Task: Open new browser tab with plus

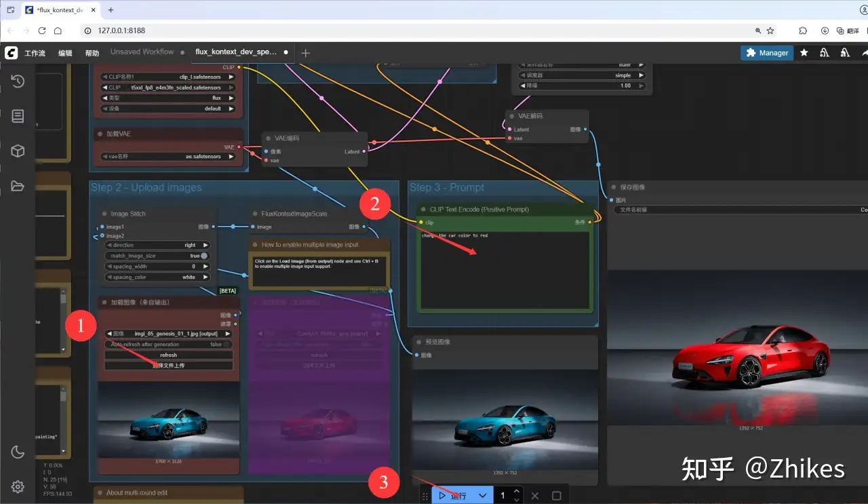Action: [x=111, y=9]
